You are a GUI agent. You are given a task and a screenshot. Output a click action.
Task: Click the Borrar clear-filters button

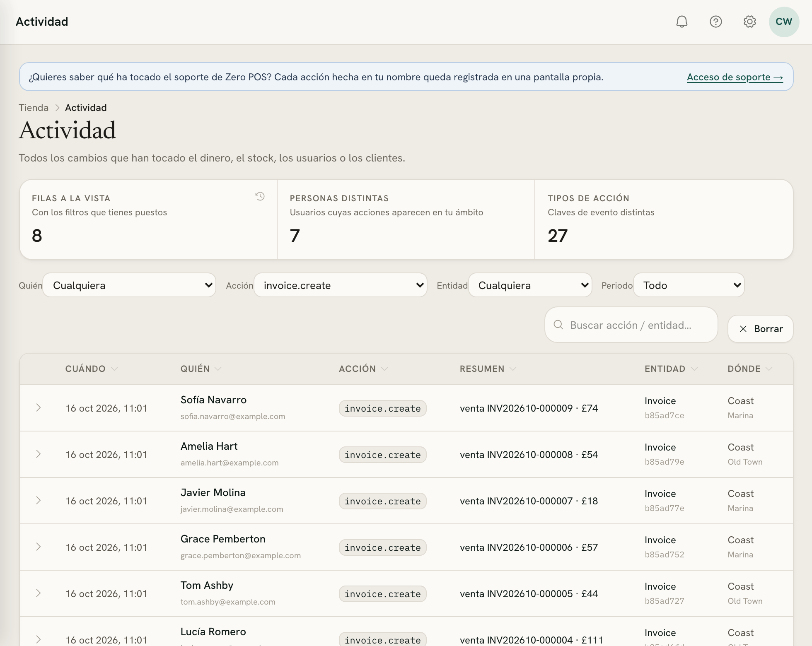tap(761, 329)
